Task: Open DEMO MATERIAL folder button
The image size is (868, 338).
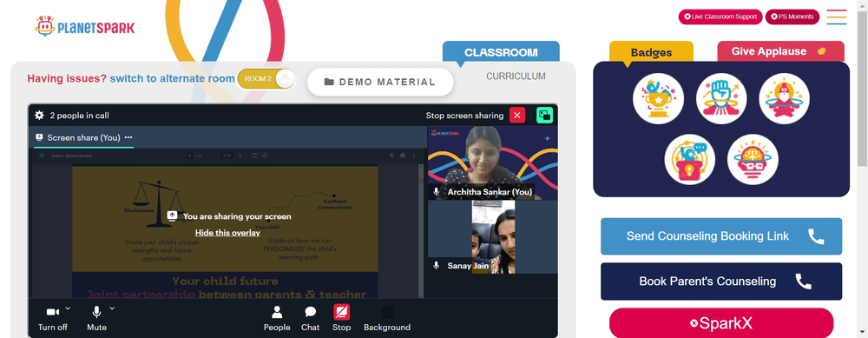Action: (380, 82)
